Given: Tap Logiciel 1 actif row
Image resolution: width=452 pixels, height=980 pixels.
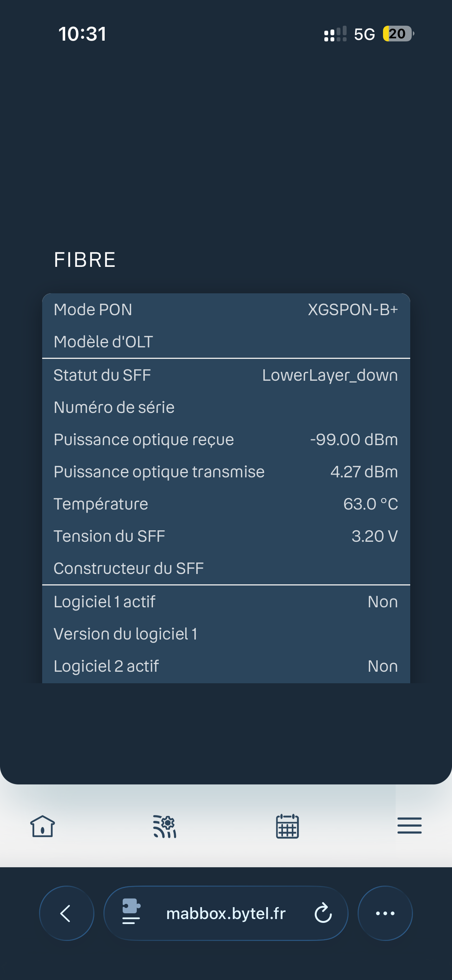Looking at the screenshot, I should 226,602.
